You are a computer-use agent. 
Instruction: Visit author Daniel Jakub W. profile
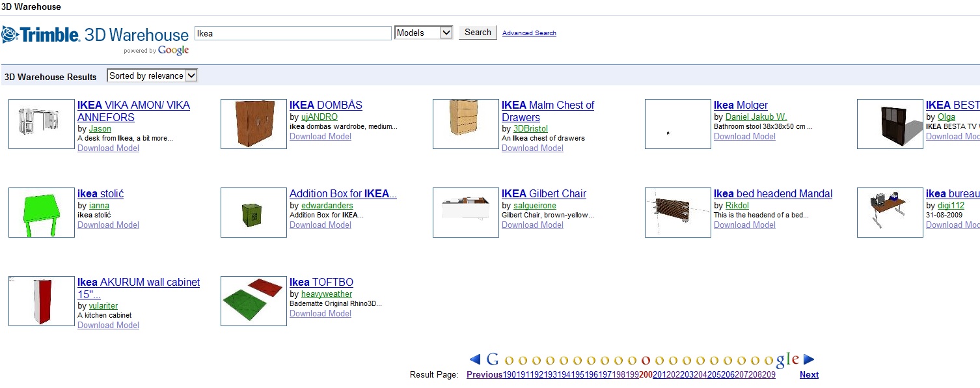756,117
